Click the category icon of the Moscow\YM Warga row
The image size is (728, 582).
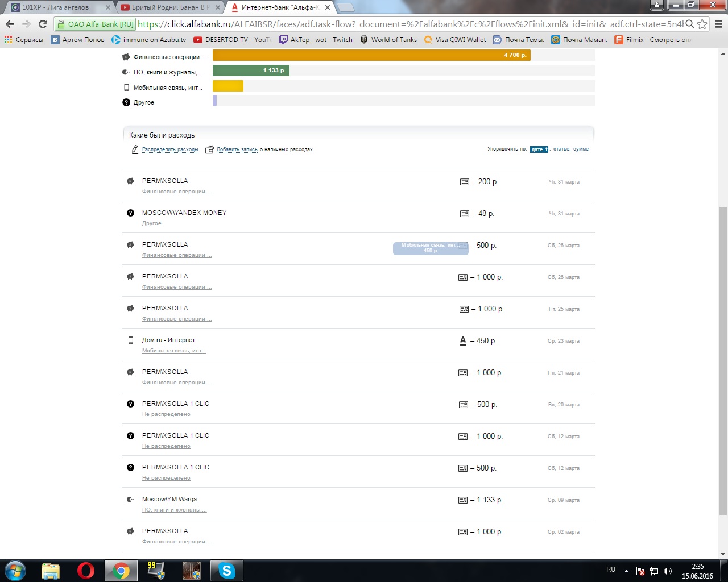click(x=130, y=499)
